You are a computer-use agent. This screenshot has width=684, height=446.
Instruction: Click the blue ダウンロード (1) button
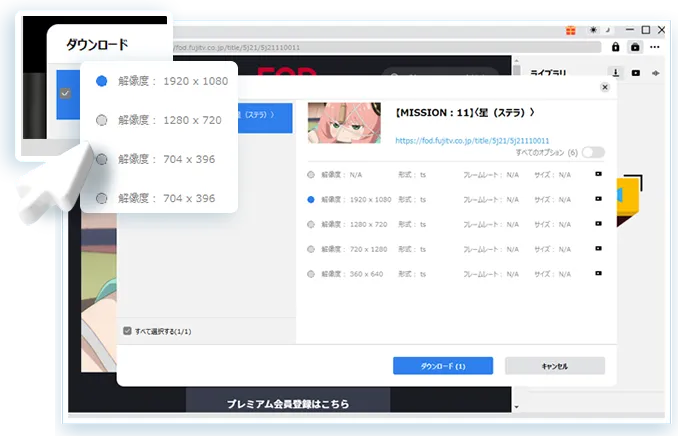coord(443,366)
